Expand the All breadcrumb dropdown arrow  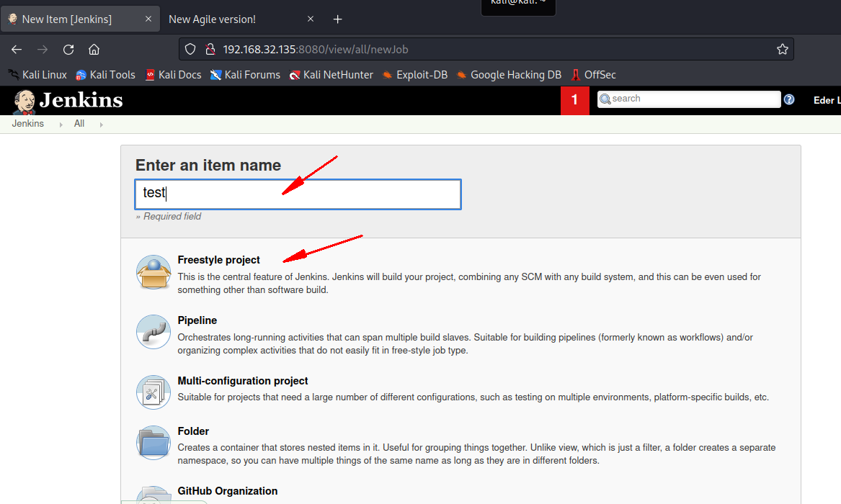click(x=101, y=125)
